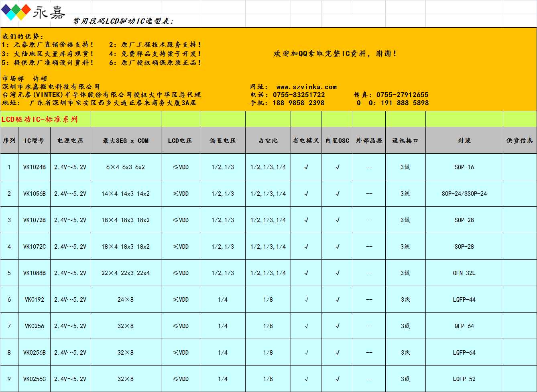
Task: Click the 24×8 SEG cell
Action: (x=126, y=299)
